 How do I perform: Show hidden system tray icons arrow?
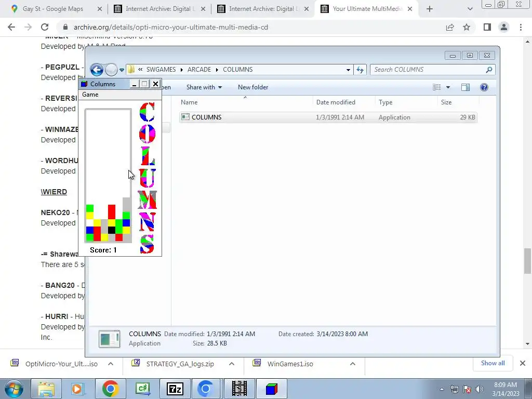(x=442, y=389)
